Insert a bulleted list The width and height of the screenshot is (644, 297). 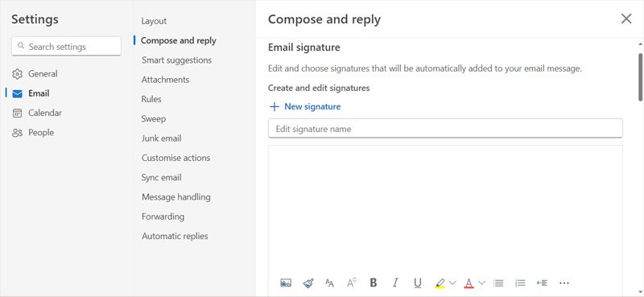point(498,283)
